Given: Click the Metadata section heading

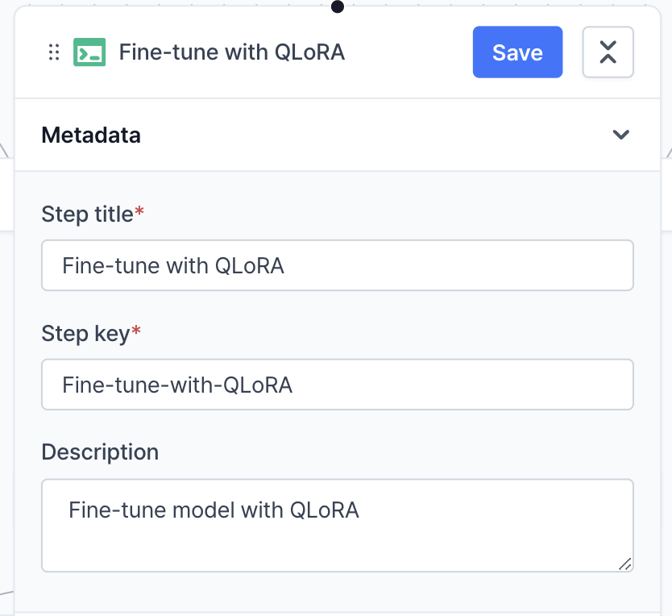Looking at the screenshot, I should pyautogui.click(x=91, y=135).
